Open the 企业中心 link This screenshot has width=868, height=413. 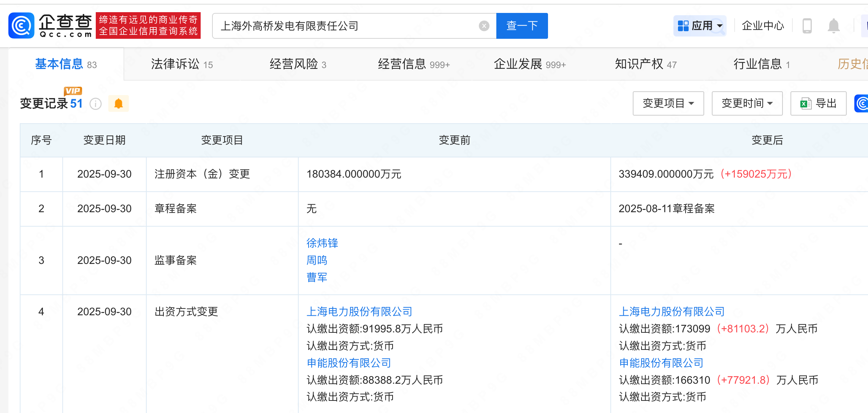click(x=762, y=26)
